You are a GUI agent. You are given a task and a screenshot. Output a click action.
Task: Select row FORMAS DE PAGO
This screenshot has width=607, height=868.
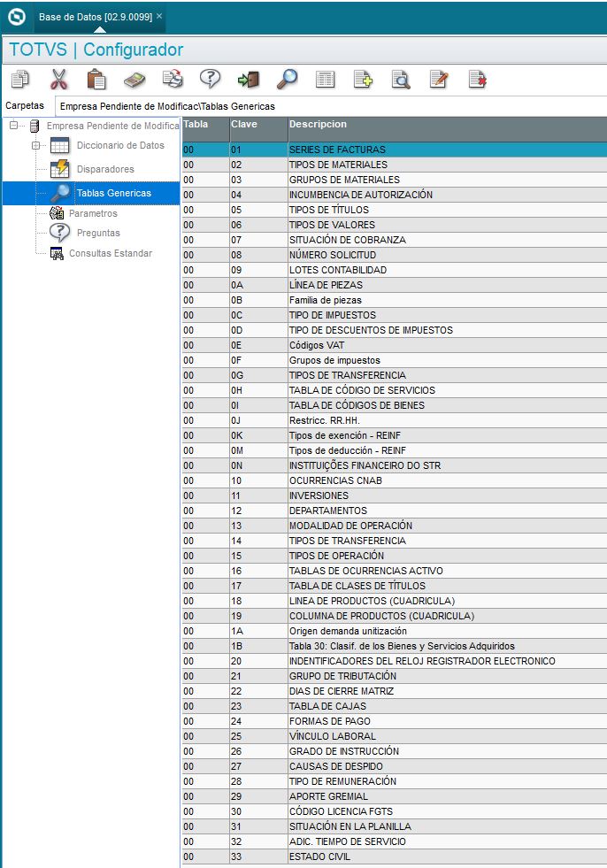(395, 721)
